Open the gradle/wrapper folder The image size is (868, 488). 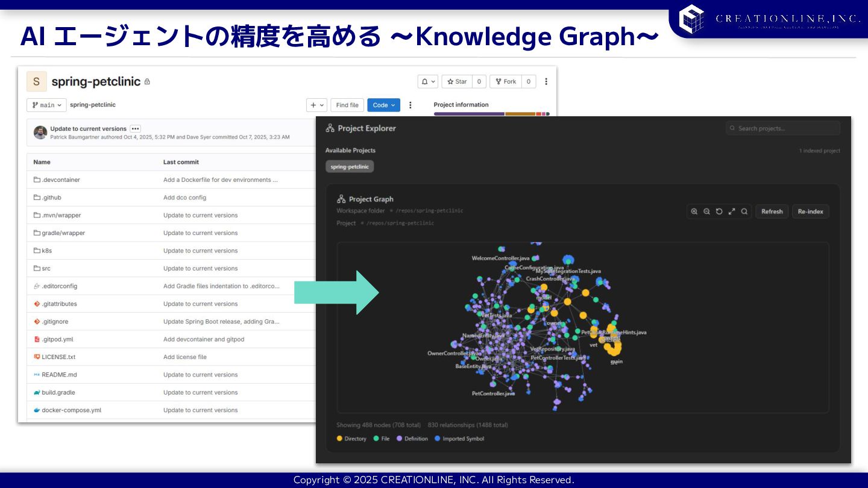(x=63, y=233)
